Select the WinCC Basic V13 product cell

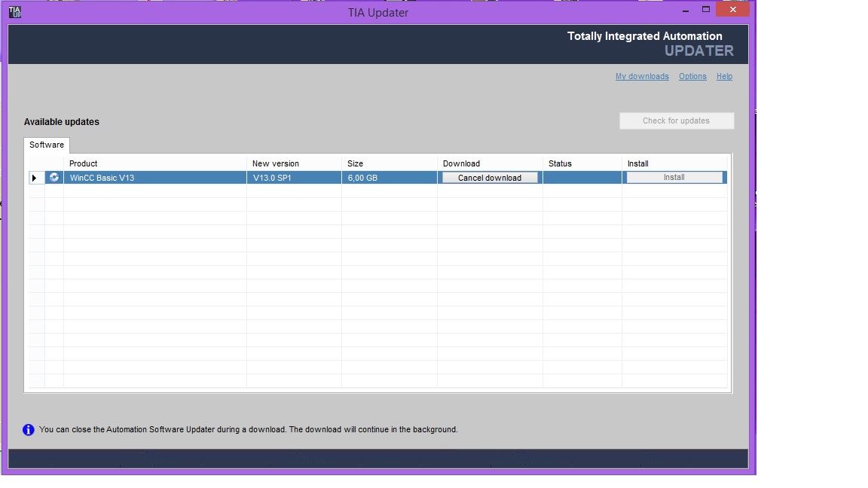coord(155,178)
